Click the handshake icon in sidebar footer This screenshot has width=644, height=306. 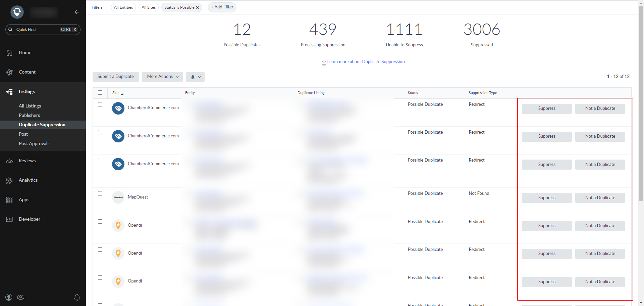tap(21, 297)
